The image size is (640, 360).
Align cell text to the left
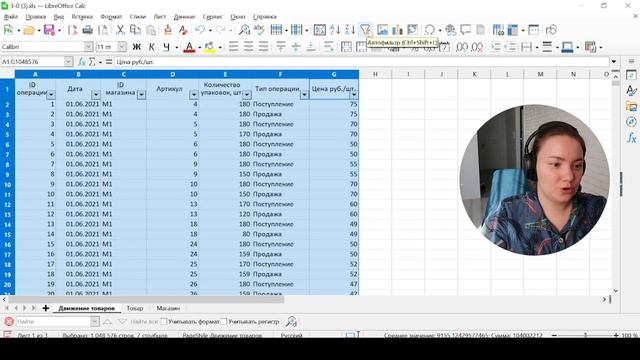[x=233, y=47]
